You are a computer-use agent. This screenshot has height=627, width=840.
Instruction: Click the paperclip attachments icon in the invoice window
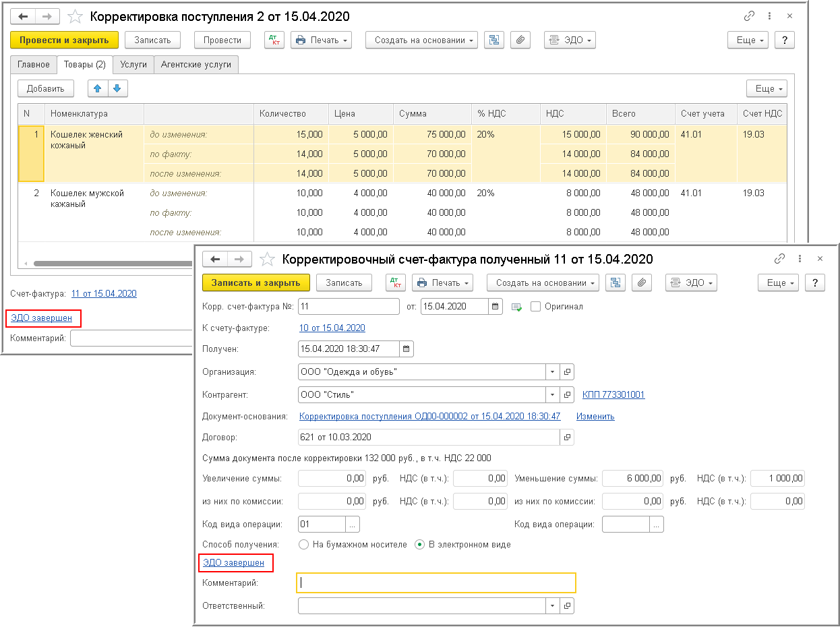641,283
